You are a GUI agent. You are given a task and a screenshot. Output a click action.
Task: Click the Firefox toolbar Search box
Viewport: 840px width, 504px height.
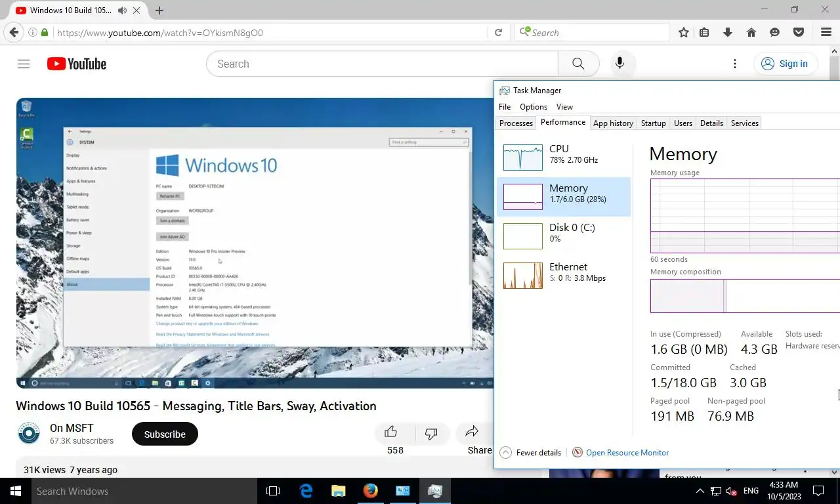point(593,32)
